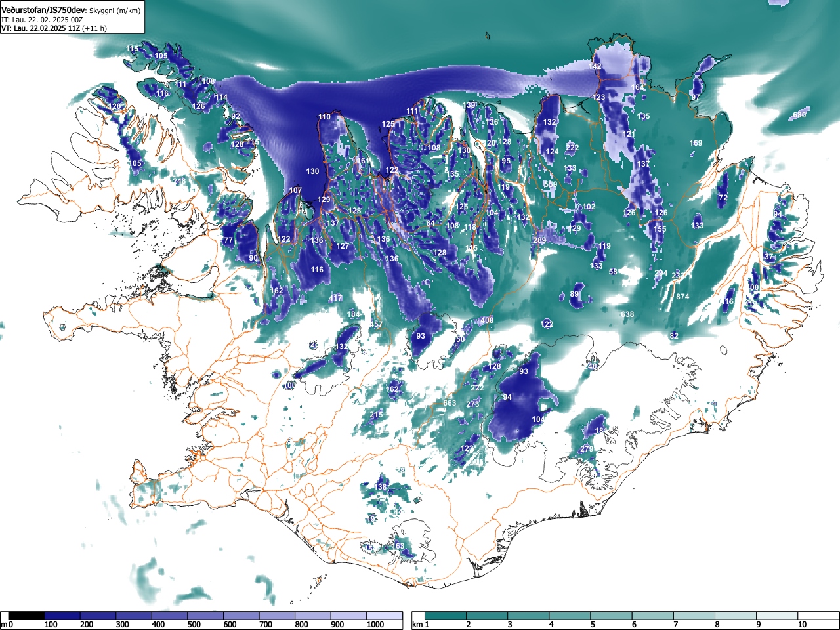Select the "155" visibility value
The width and height of the screenshot is (840, 630).
[660, 230]
